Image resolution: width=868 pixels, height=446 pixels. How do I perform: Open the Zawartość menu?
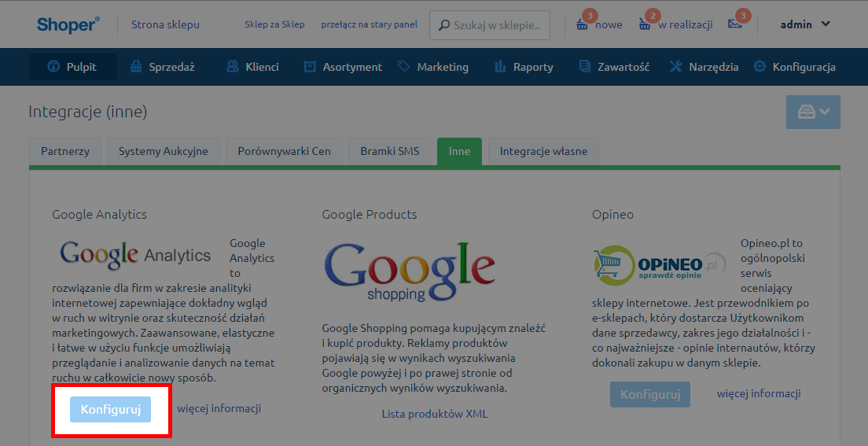coord(614,67)
